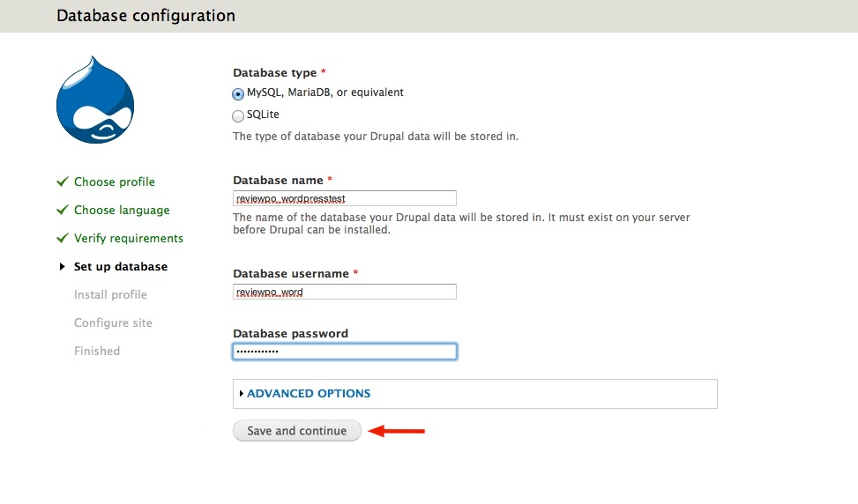
Task: Expand the Advanced Options section
Action: [x=309, y=394]
